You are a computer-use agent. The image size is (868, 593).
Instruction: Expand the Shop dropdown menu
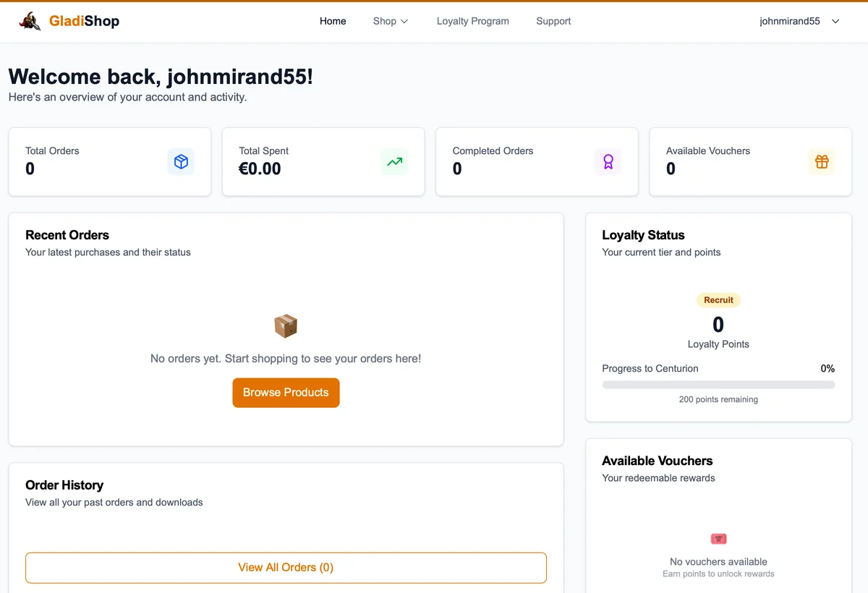click(x=391, y=21)
